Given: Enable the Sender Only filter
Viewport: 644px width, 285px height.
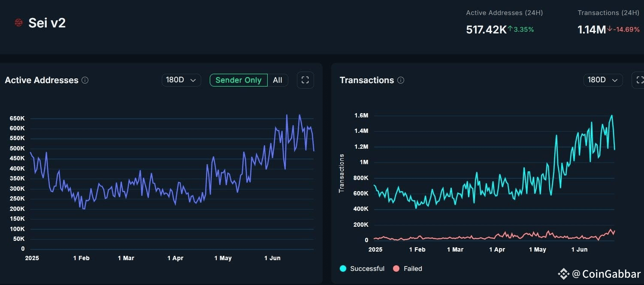Looking at the screenshot, I should 238,80.
